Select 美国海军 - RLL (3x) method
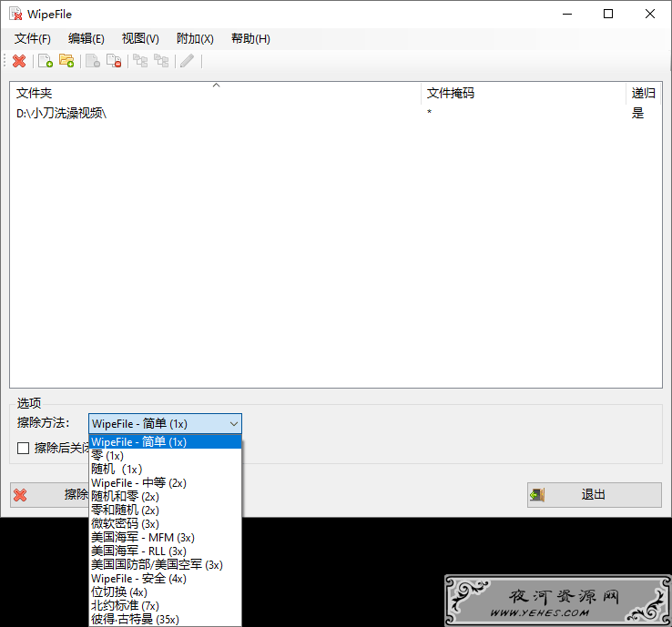The height and width of the screenshot is (627, 672). pos(166,551)
